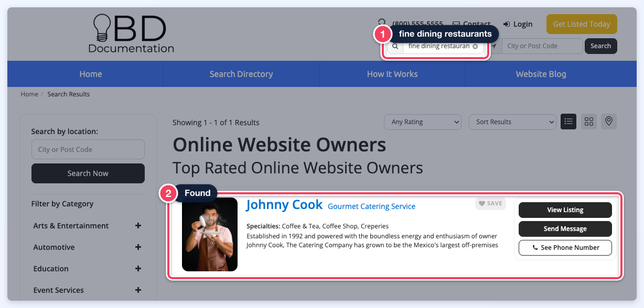Click the Search Results breadcrumb text
The image size is (644, 308).
(69, 94)
